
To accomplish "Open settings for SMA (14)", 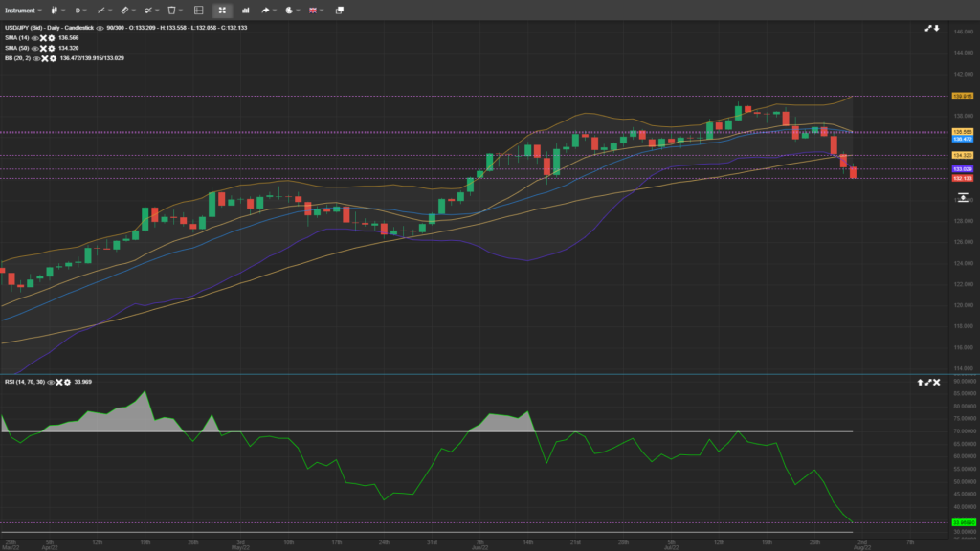I will tap(52, 38).
